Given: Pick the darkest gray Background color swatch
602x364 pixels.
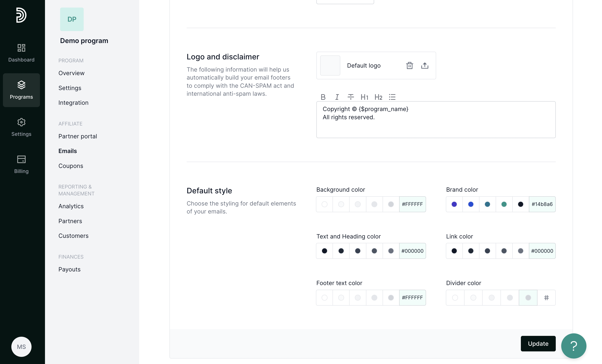Looking at the screenshot, I should click(x=391, y=204).
